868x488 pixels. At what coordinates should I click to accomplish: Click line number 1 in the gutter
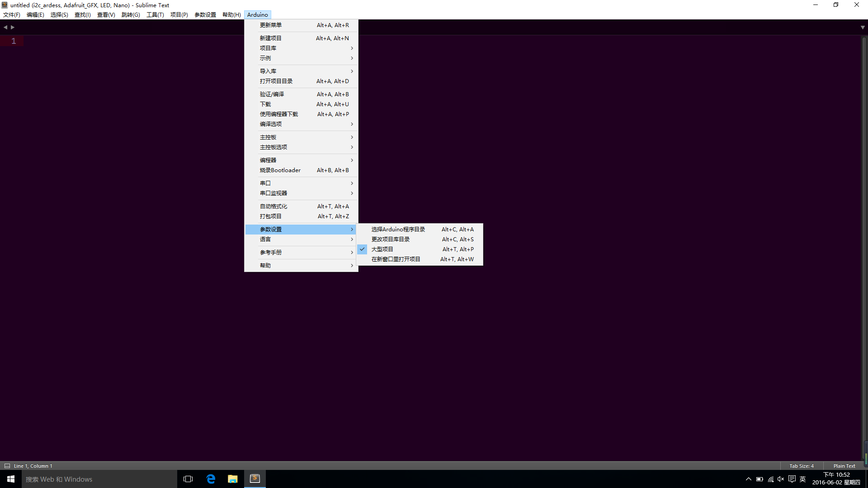(14, 41)
